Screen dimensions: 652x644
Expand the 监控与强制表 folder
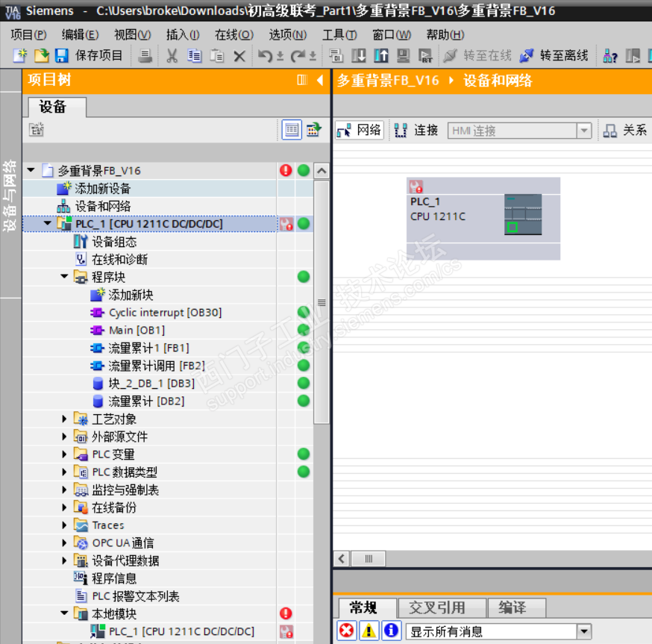coord(64,490)
